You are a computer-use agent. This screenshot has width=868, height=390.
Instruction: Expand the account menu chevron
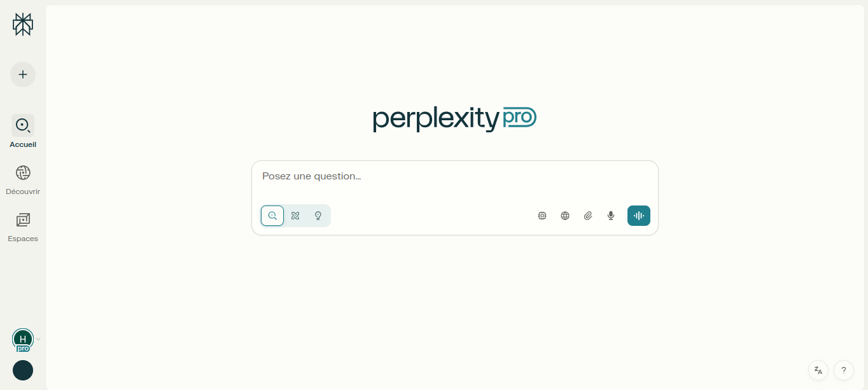(38, 339)
